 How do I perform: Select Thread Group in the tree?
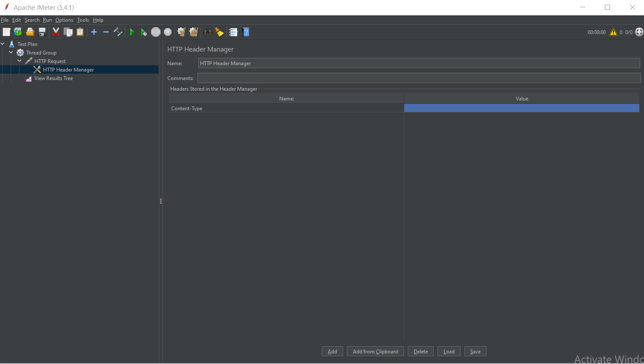click(41, 53)
